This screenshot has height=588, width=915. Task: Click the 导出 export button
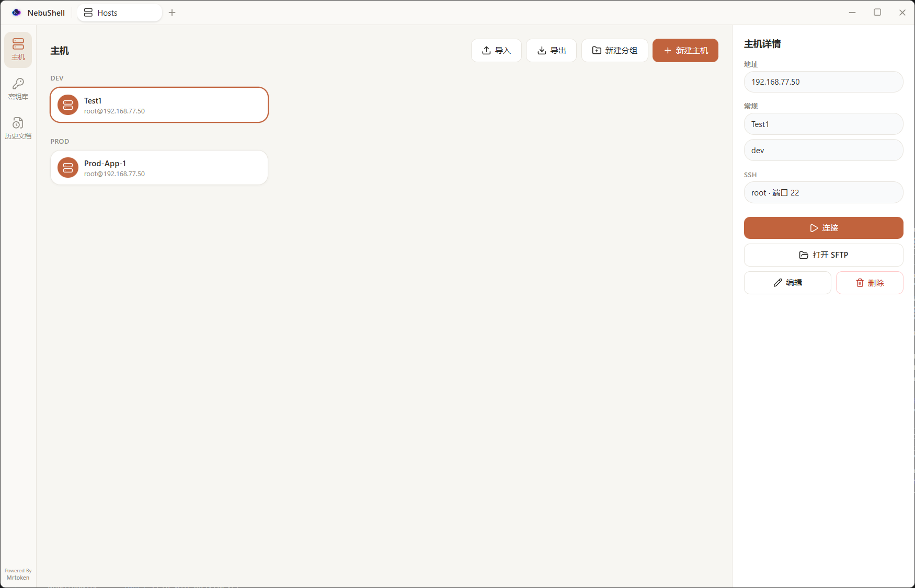tap(551, 50)
